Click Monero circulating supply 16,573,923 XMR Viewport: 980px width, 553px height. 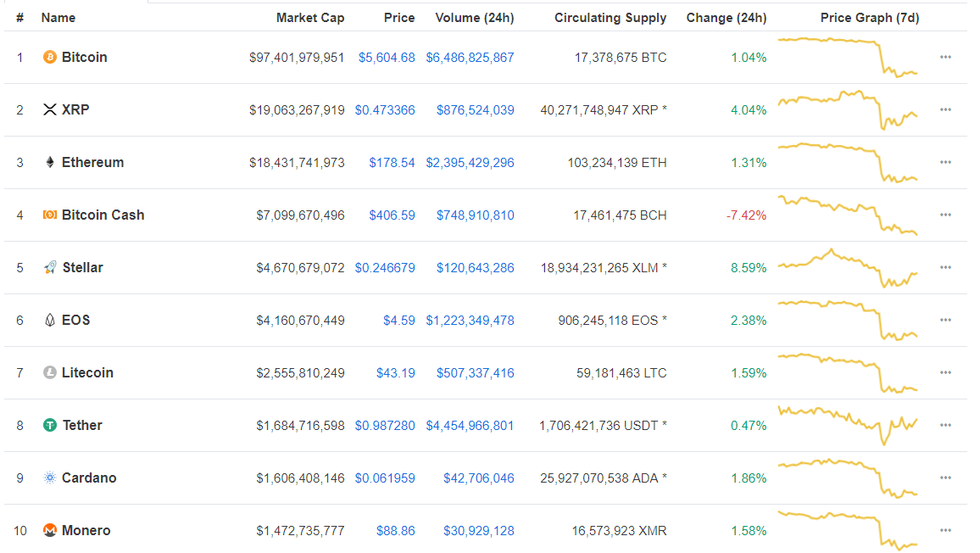click(x=620, y=530)
